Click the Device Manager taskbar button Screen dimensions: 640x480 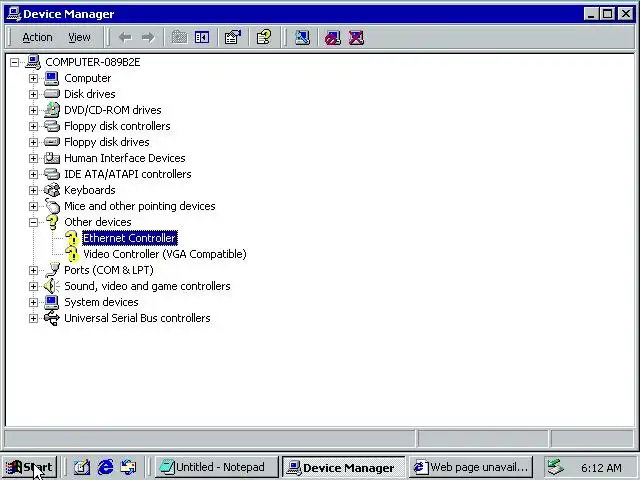coord(343,467)
